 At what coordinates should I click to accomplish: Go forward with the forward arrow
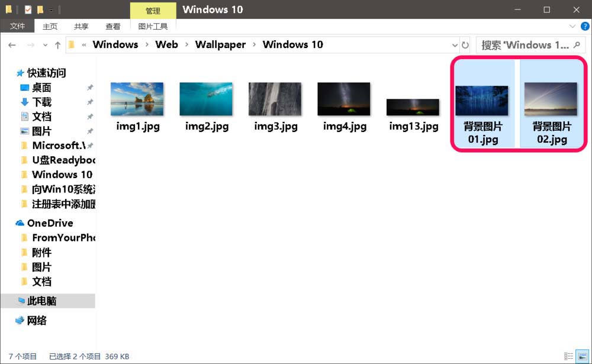coord(31,45)
